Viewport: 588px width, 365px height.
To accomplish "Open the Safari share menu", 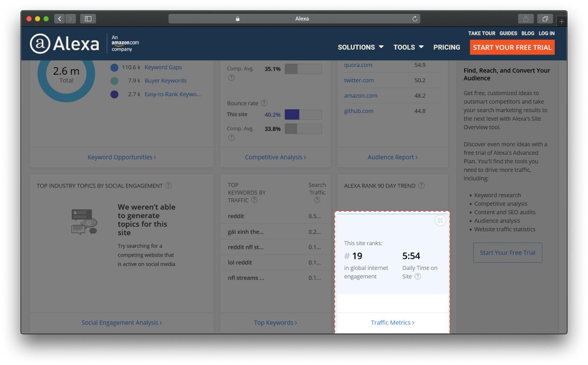I will 526,19.
